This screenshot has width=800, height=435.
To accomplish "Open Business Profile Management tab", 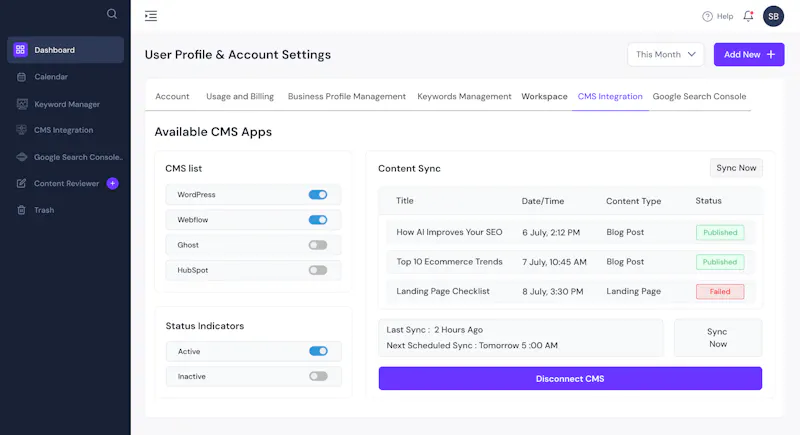I will point(346,96).
